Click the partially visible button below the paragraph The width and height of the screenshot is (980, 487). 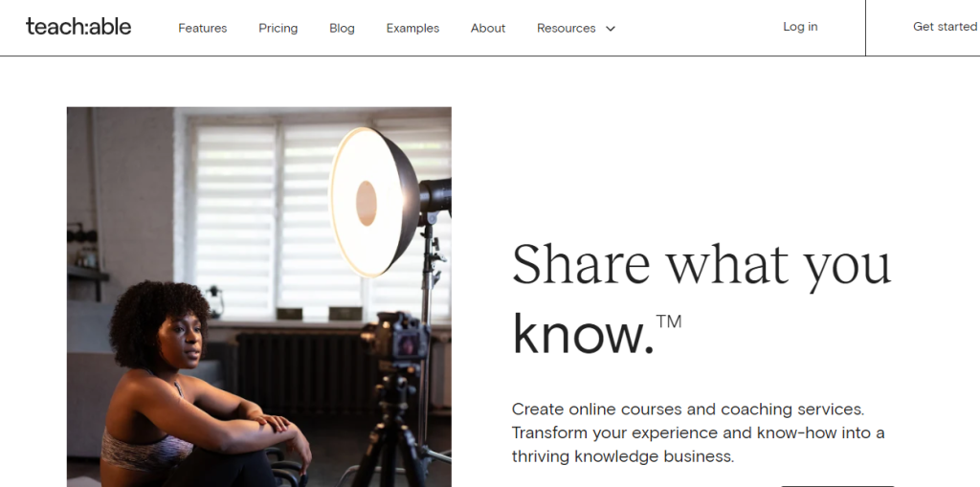point(836,484)
